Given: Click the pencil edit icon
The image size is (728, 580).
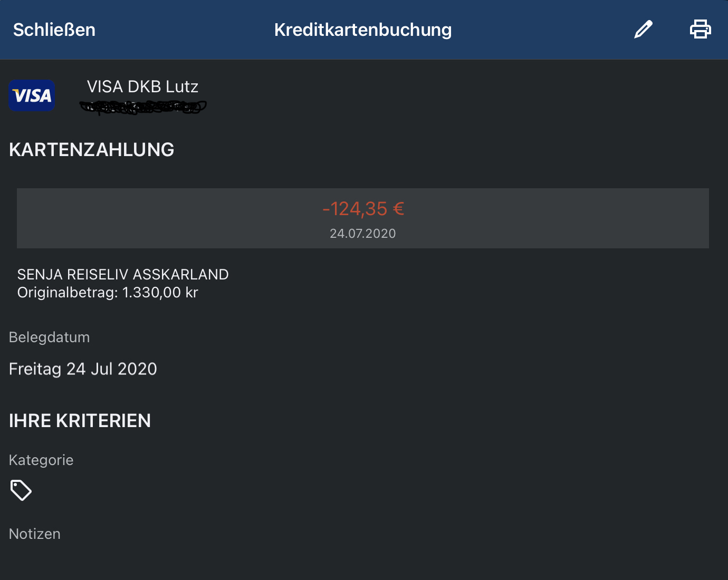Looking at the screenshot, I should point(643,30).
